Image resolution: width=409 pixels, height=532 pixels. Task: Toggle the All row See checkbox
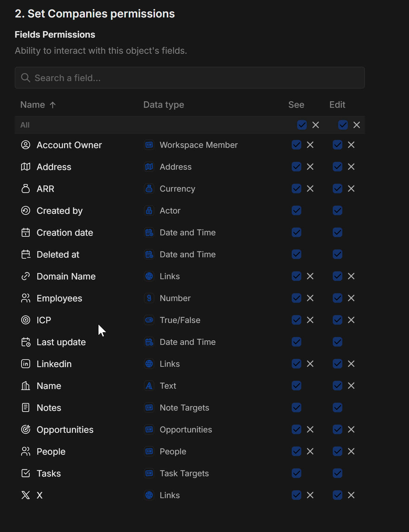(302, 125)
